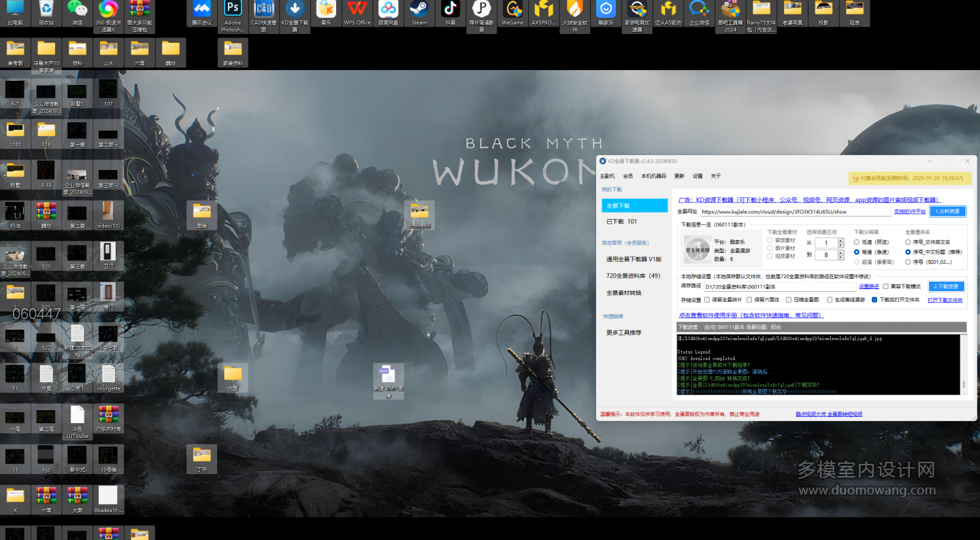Open the WeGame desktop shortcut
The image size is (980, 540).
pyautogui.click(x=512, y=10)
